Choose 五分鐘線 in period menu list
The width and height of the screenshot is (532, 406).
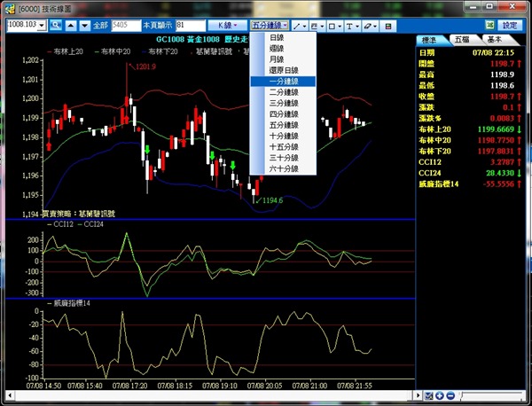click(283, 125)
